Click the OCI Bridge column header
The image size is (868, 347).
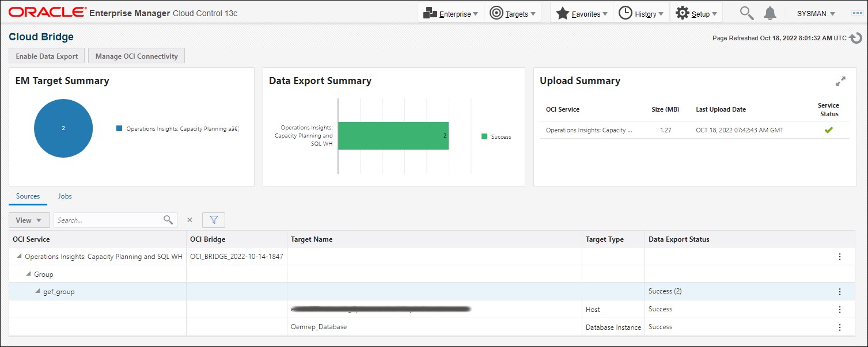click(237, 239)
